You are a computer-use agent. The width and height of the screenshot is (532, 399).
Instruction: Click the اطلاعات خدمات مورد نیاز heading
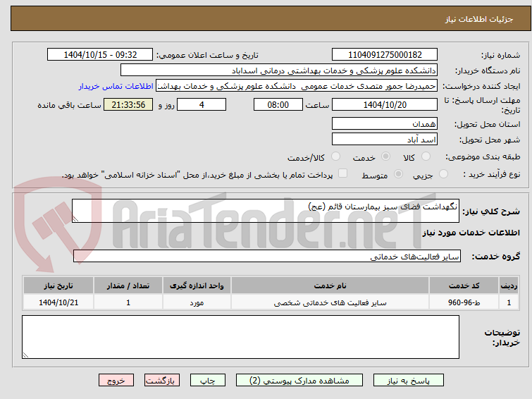point(471,233)
